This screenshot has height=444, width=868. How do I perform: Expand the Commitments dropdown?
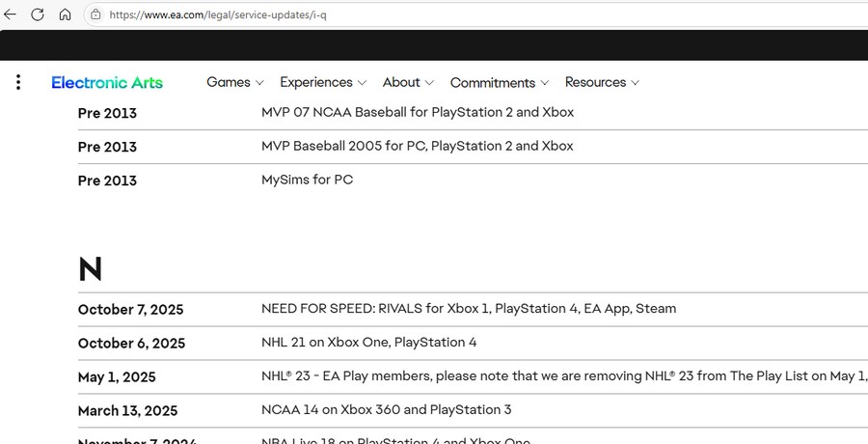[499, 83]
